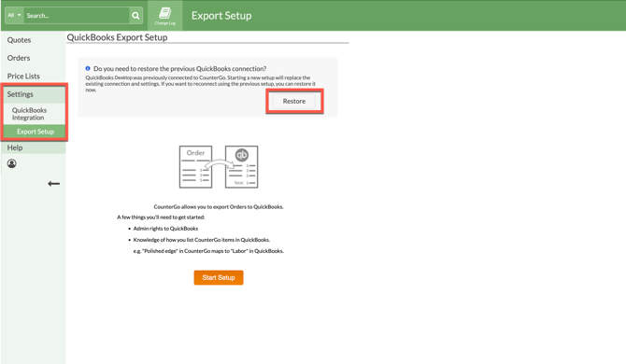Click the QuickBooks Export Setup heading
The image size is (626, 364).
117,37
